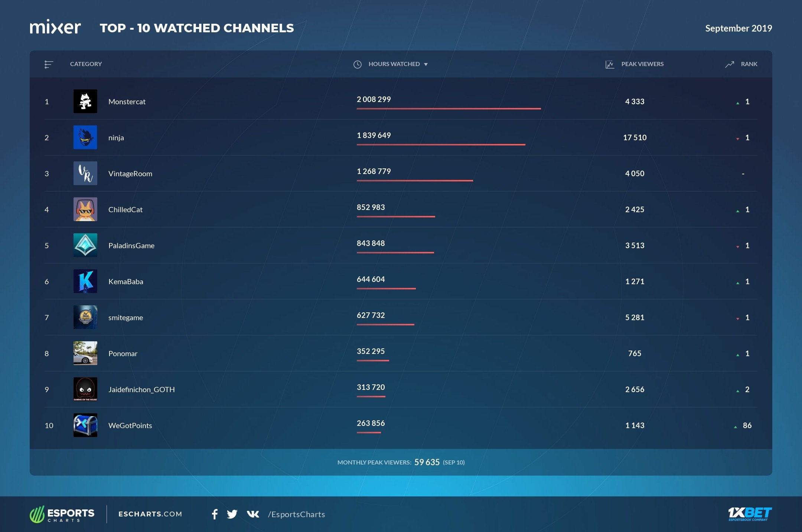Click the Monstercat channel name
Viewport: 802px width, 532px height.
pos(127,102)
